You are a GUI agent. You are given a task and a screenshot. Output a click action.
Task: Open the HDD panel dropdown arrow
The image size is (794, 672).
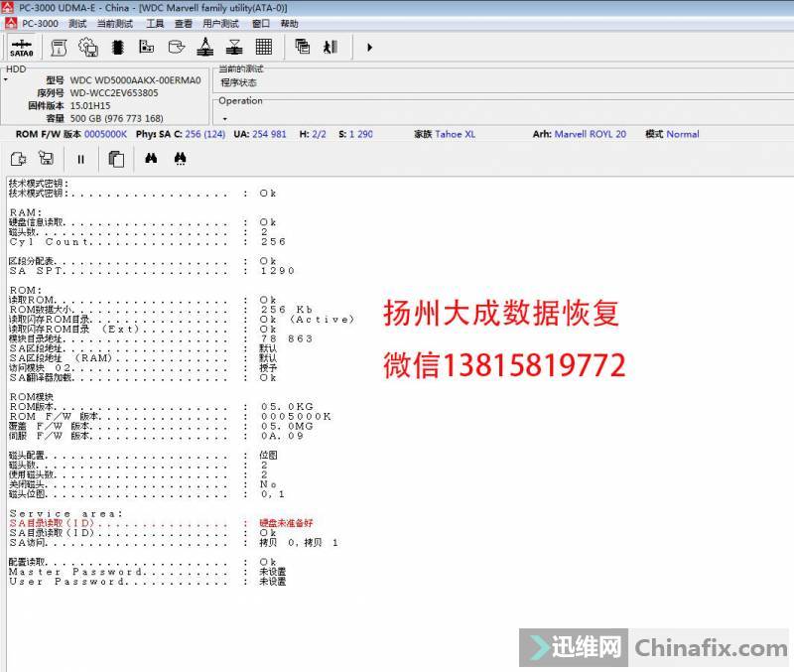coord(6,79)
